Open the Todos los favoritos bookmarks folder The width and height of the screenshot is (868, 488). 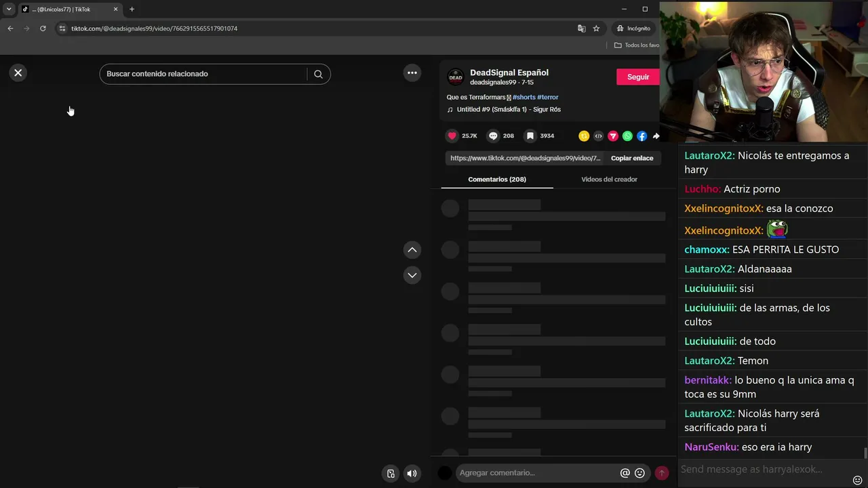(x=636, y=45)
